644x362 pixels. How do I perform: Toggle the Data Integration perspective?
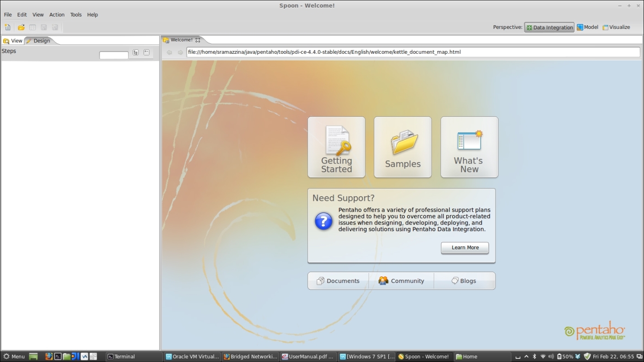(x=549, y=27)
